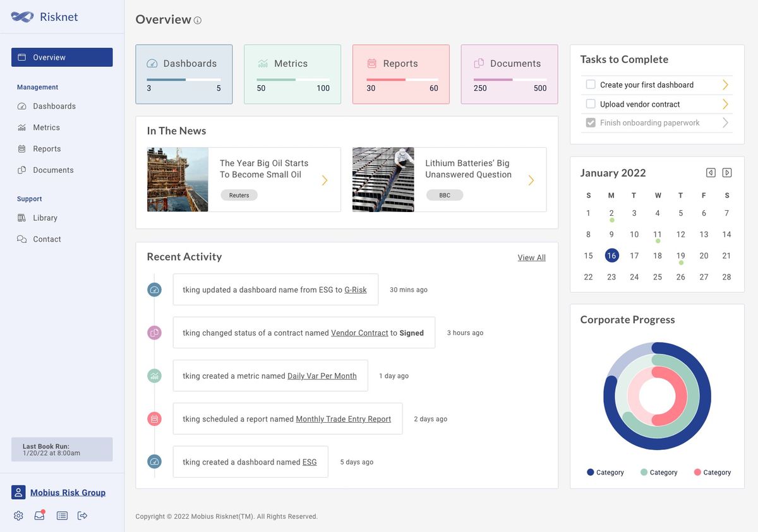
Task: Uncheck Finish onboarding paperwork
Action: click(x=591, y=124)
